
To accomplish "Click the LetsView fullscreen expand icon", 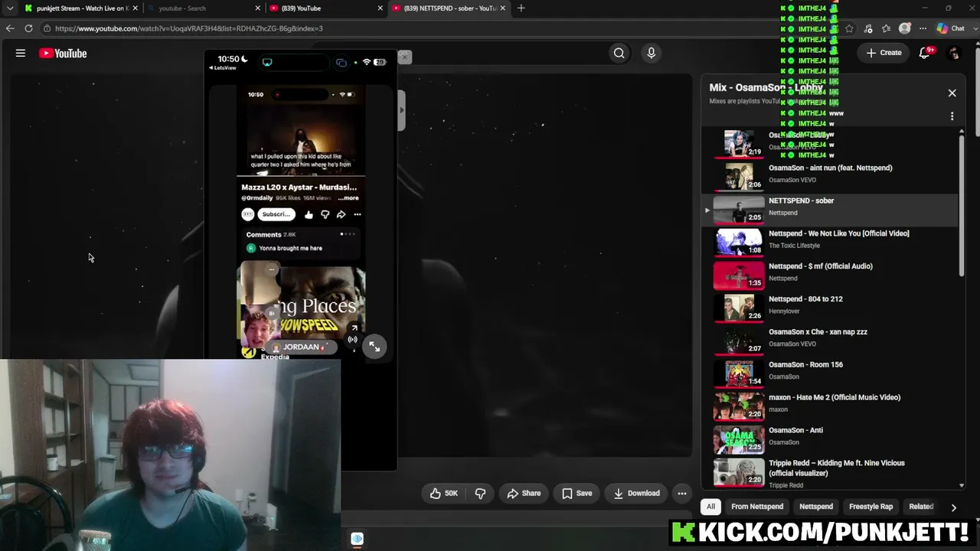I will (x=374, y=347).
